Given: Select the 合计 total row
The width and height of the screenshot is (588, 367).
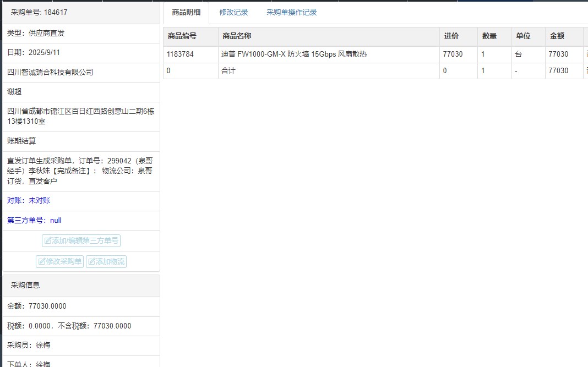Looking at the screenshot, I should tap(228, 71).
